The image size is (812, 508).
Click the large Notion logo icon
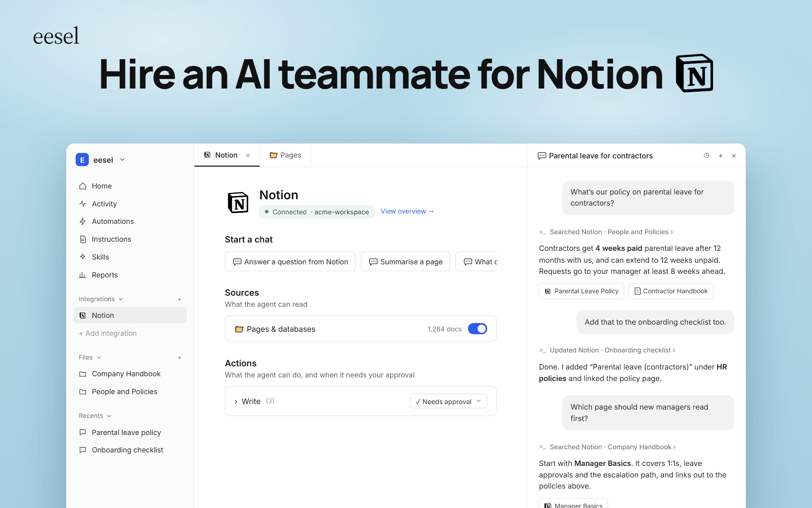(x=238, y=202)
